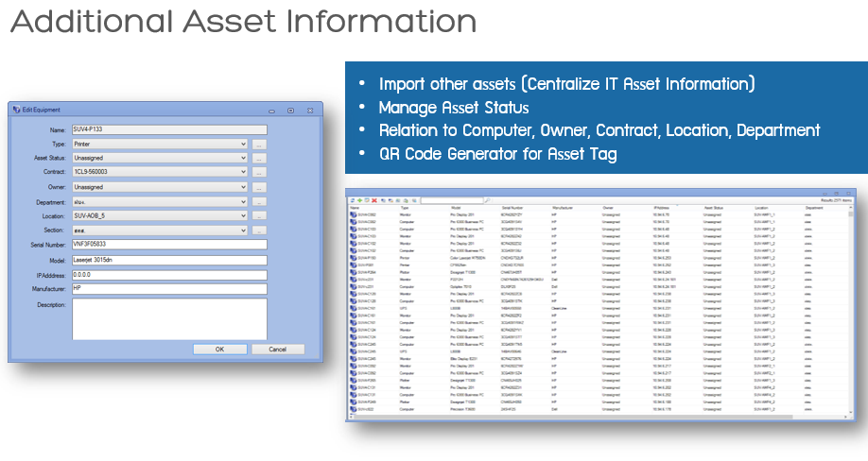Image resolution: width=868 pixels, height=461 pixels.
Task: Click the Description text area
Action: (169, 319)
